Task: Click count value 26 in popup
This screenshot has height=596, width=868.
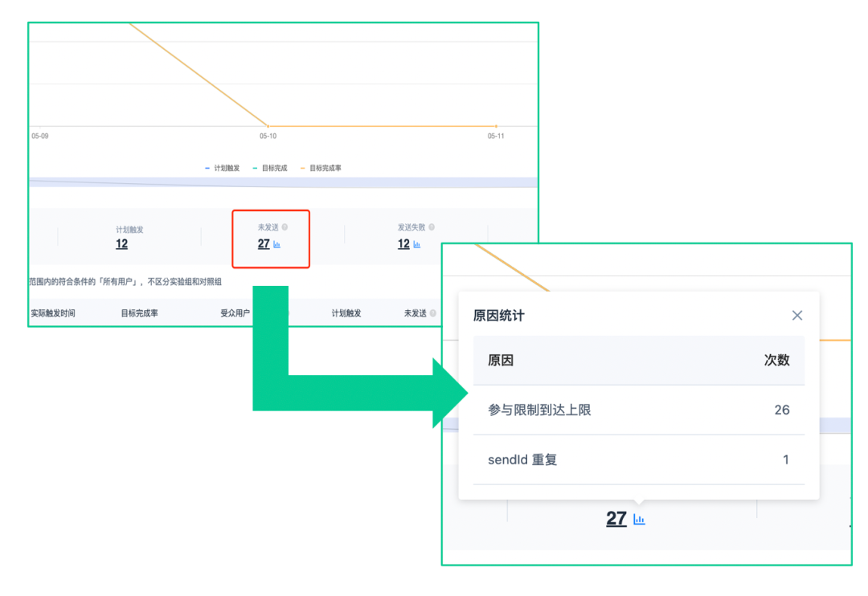Action: 782,410
